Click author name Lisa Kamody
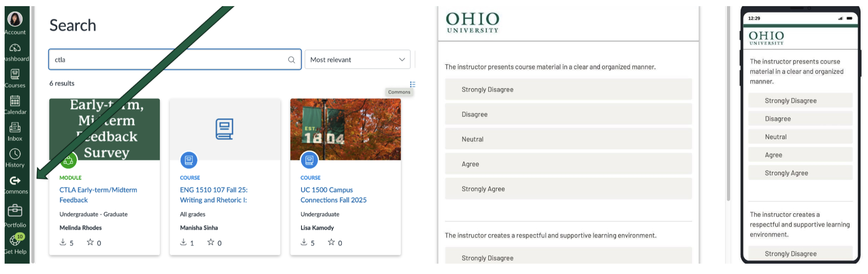868x274 pixels. coord(317,228)
